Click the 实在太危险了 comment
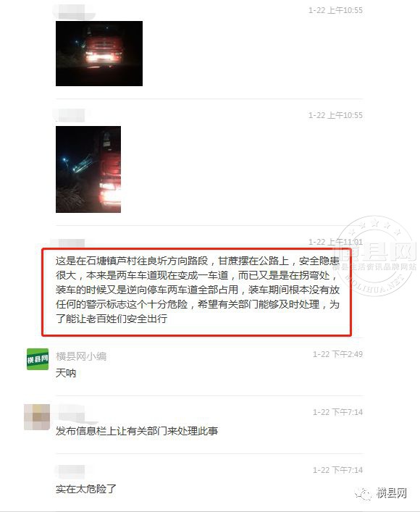 (86, 489)
